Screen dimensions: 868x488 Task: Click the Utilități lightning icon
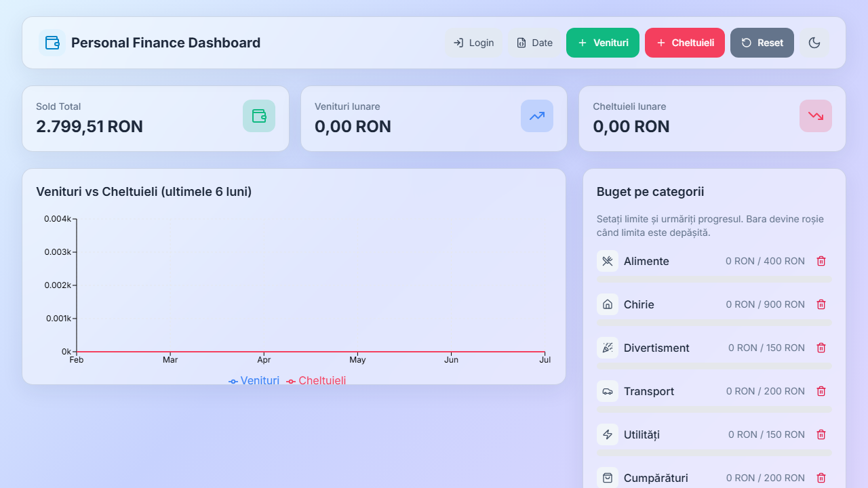[x=608, y=434]
